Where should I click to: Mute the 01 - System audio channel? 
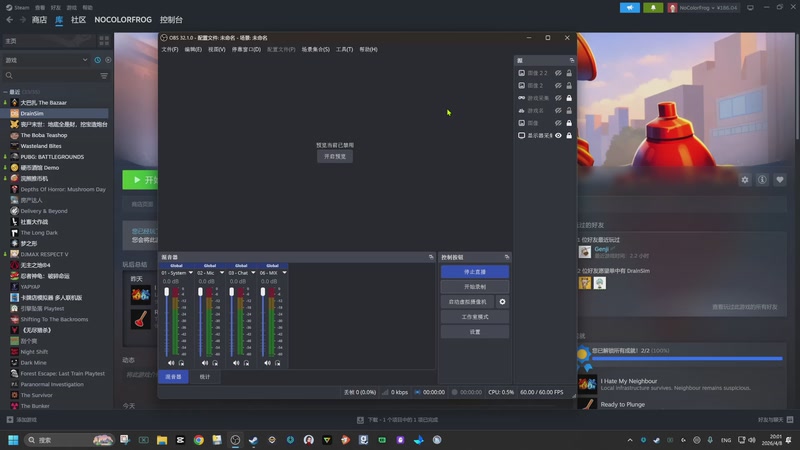pos(171,363)
